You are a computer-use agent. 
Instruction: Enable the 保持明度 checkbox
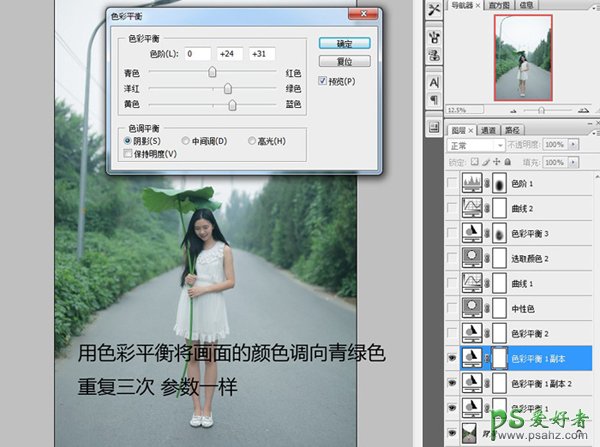click(x=126, y=154)
